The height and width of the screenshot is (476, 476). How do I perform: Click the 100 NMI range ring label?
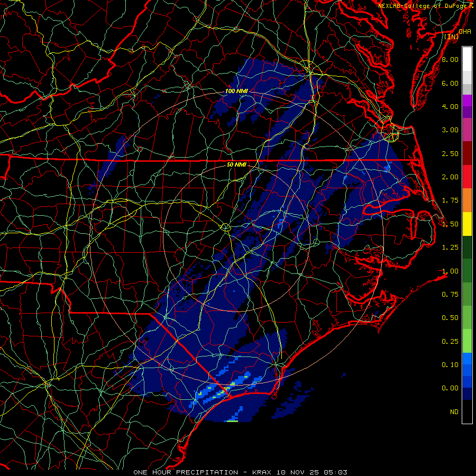236,91
